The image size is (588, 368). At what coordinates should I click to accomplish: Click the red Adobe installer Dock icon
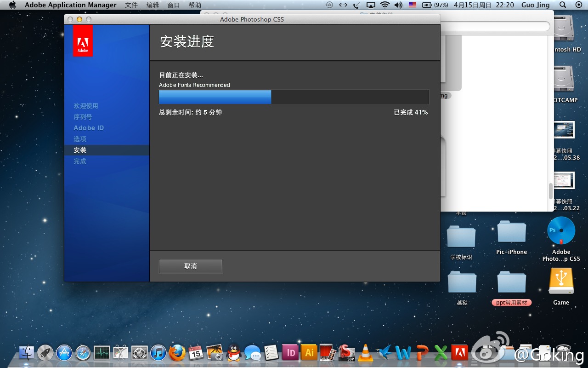pos(460,353)
